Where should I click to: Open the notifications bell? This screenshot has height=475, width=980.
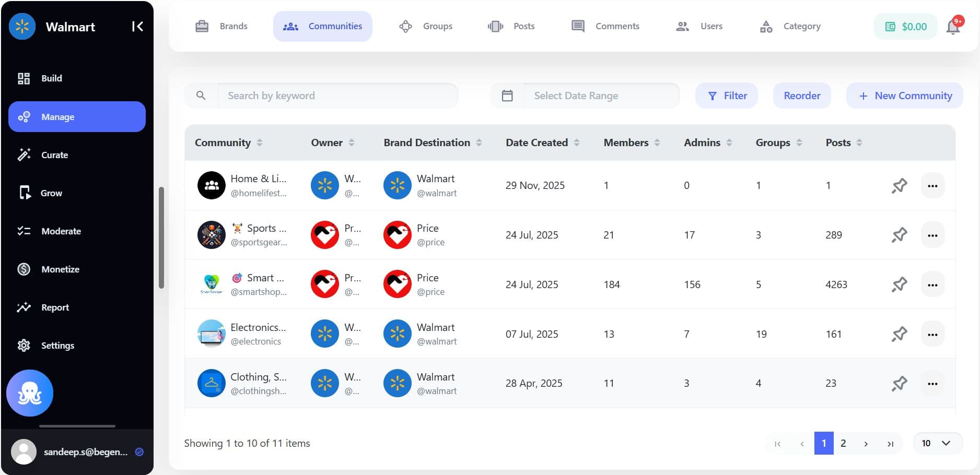(x=953, y=27)
